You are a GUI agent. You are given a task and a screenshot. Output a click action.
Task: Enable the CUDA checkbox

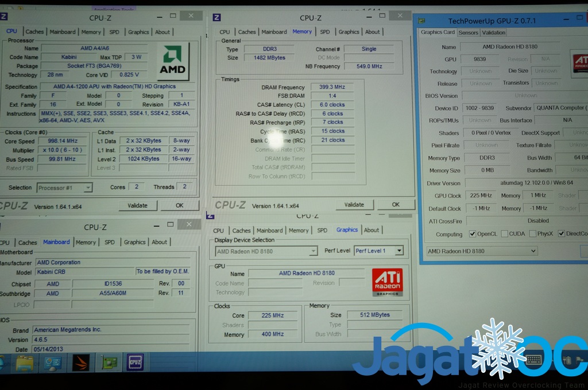point(504,234)
